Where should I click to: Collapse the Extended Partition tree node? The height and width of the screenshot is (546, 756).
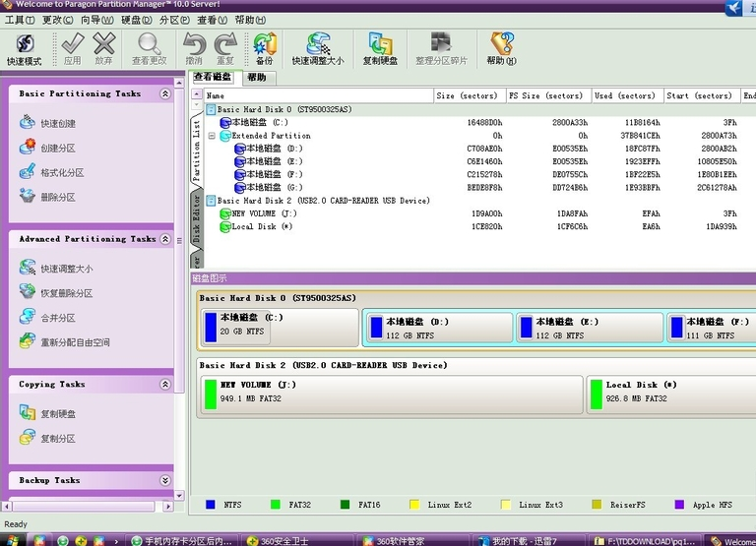(x=212, y=136)
